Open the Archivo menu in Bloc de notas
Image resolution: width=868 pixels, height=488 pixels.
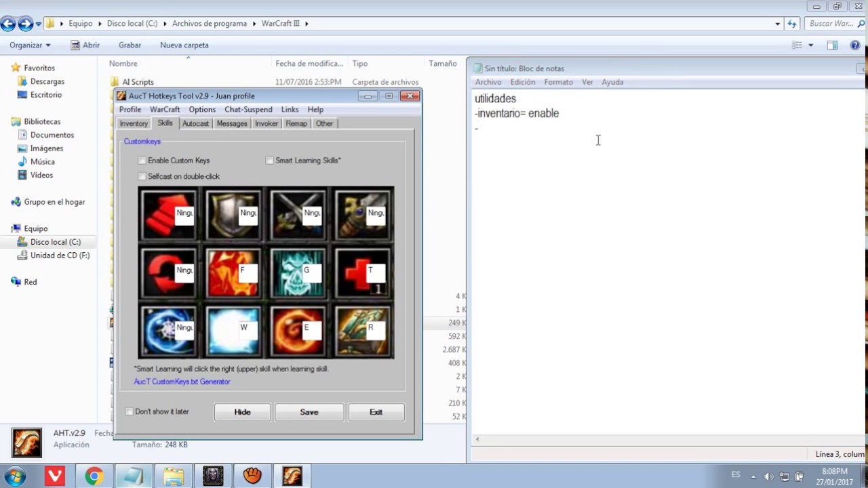(488, 82)
